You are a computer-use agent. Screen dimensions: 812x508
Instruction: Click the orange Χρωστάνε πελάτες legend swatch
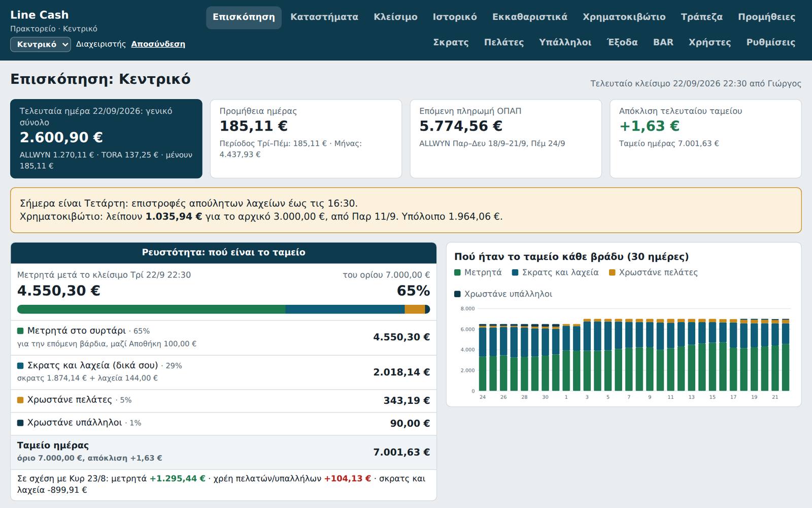612,273
